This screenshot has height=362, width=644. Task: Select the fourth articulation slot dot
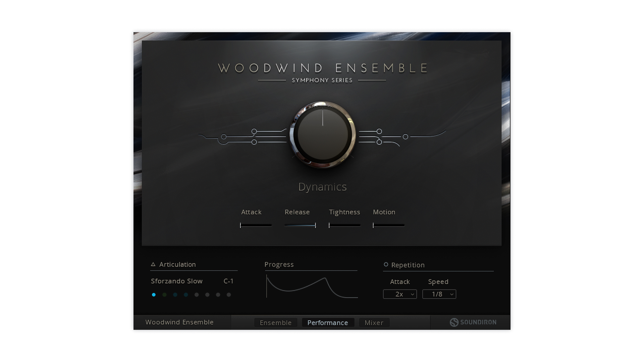(186, 295)
